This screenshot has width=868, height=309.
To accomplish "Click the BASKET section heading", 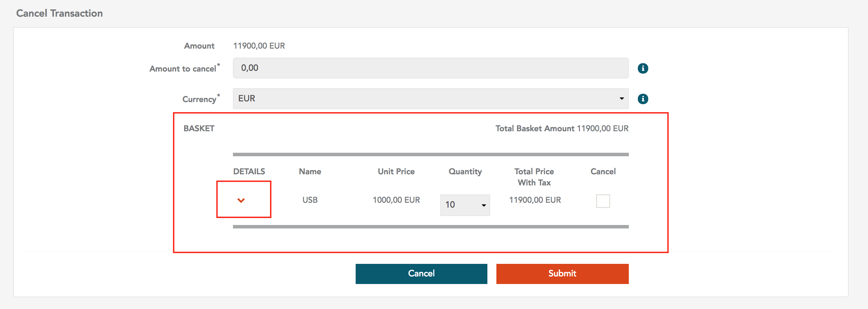I will pos(199,128).
